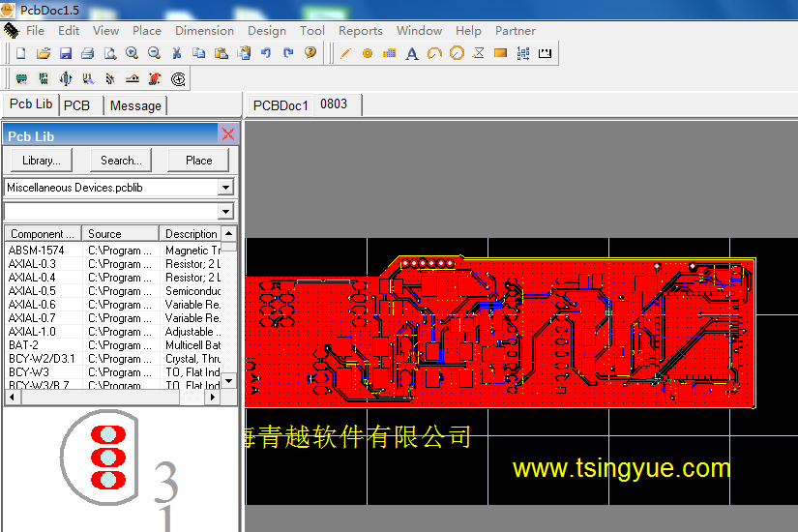Expand the Miscellaneous Devices.pcblib library dropdown

(x=225, y=188)
